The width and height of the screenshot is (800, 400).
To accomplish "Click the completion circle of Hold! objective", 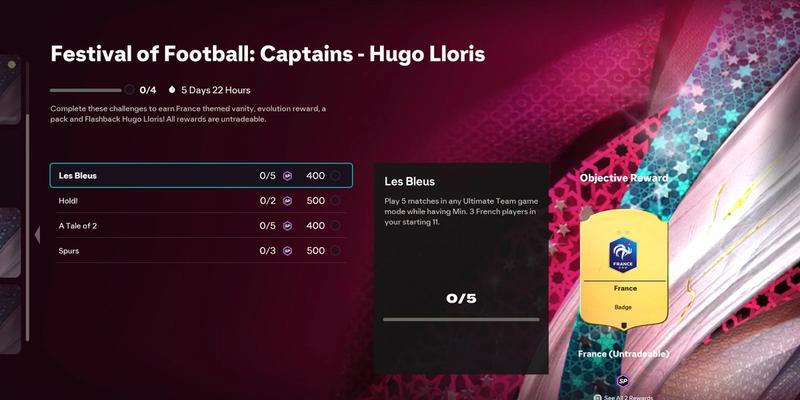I will click(335, 201).
